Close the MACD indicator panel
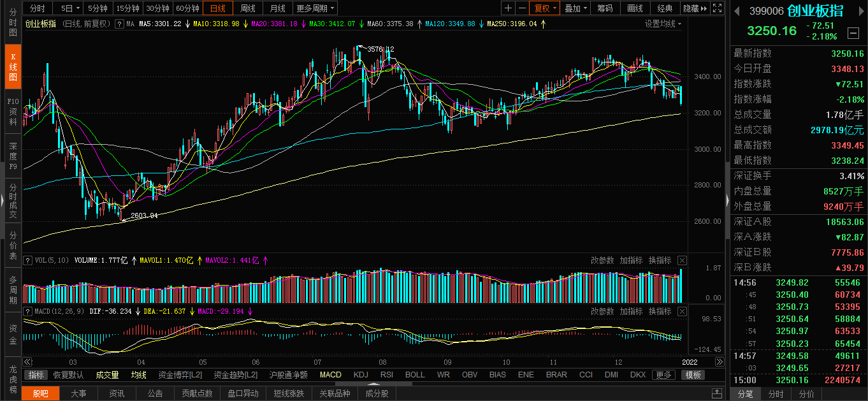The height and width of the screenshot is (401, 868). tap(682, 311)
